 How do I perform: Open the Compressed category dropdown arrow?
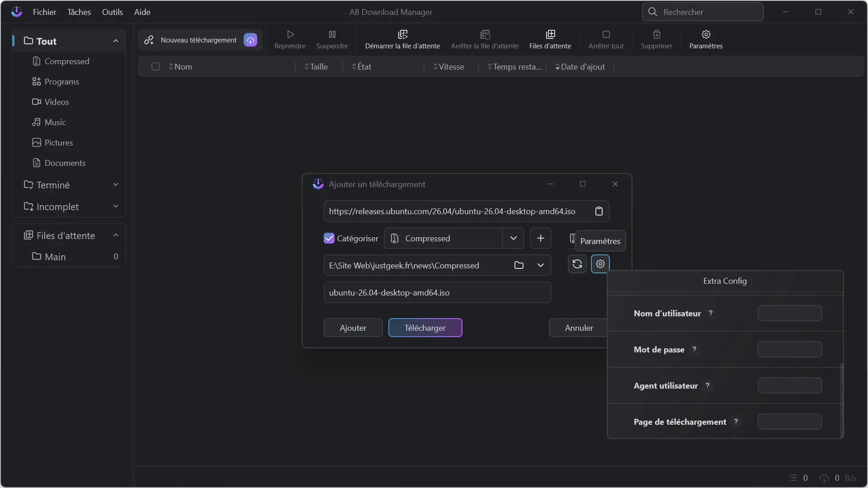pyautogui.click(x=514, y=238)
